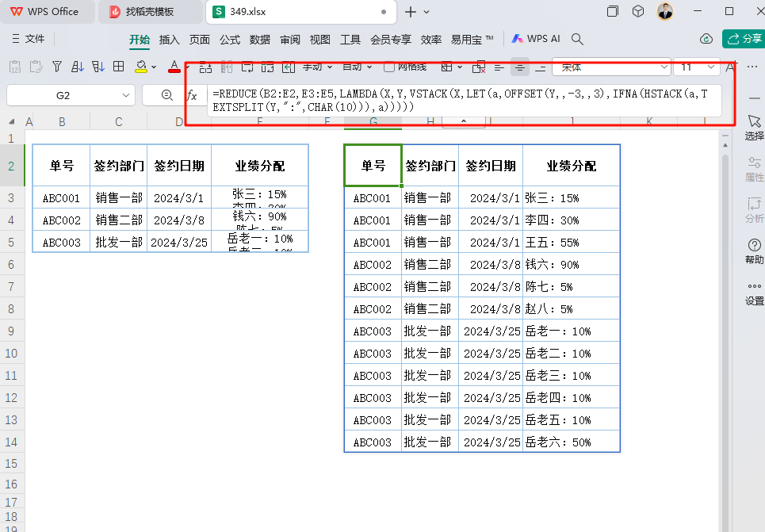Image resolution: width=765 pixels, height=532 pixels.
Task: Open the 文件 menu
Action: point(29,39)
